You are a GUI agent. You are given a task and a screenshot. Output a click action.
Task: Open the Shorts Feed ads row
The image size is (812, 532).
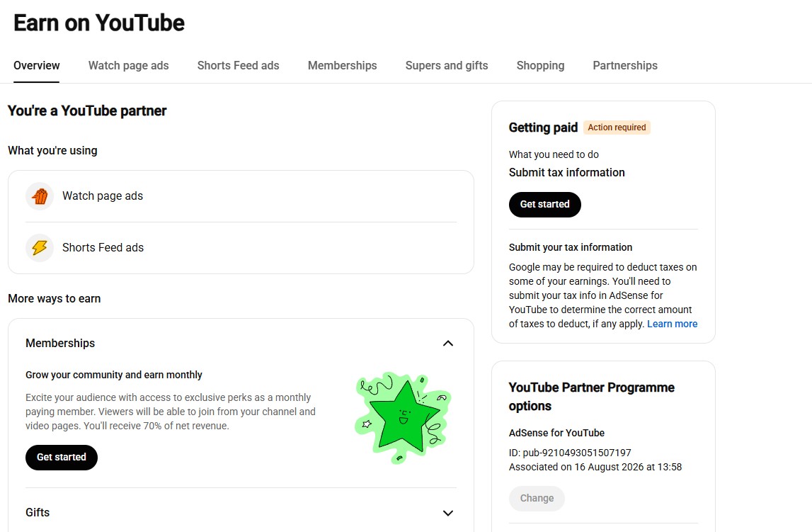point(241,248)
